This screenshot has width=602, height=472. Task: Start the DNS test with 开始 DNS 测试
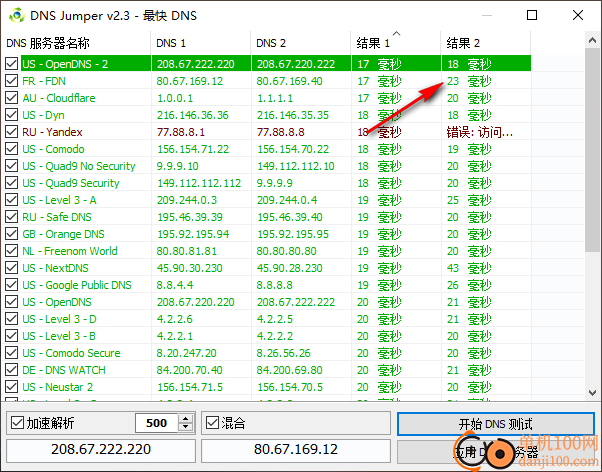pos(496,424)
